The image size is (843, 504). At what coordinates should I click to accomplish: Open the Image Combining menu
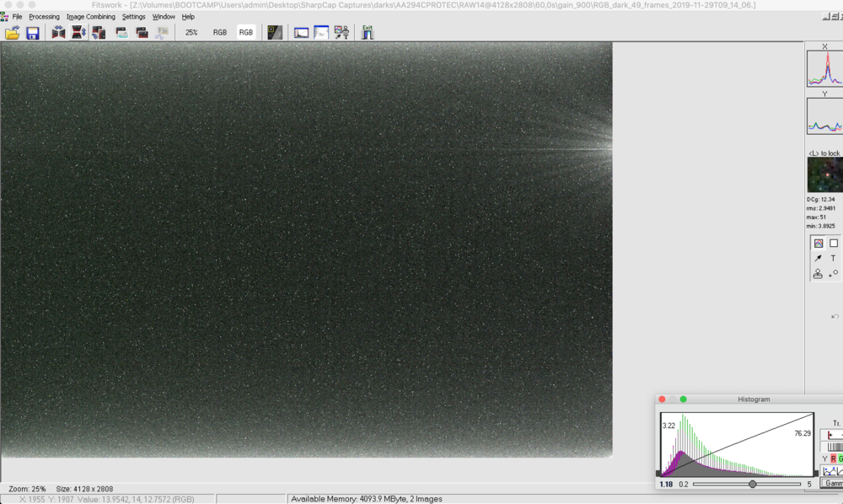click(91, 17)
